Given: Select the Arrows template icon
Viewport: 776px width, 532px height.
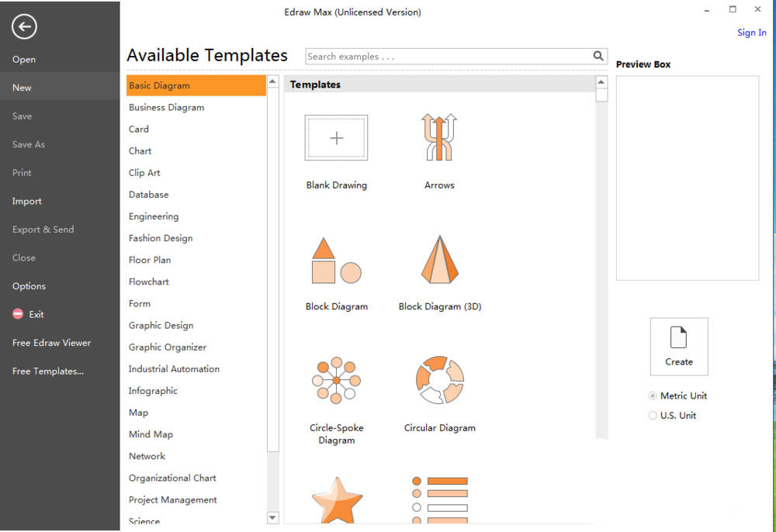Looking at the screenshot, I should pyautogui.click(x=439, y=137).
